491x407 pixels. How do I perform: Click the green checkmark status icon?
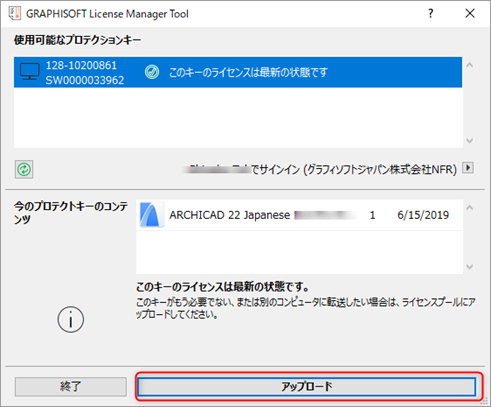152,72
